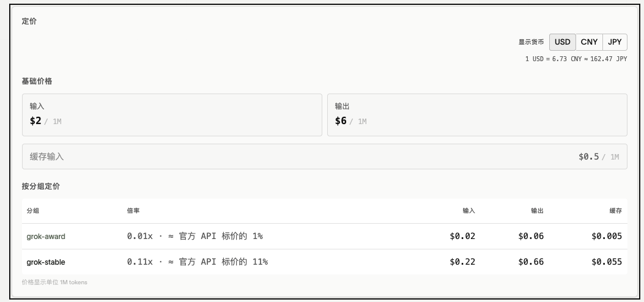This screenshot has height=302, width=644.
Task: Click grok-award input price $0.02
Action: click(462, 237)
